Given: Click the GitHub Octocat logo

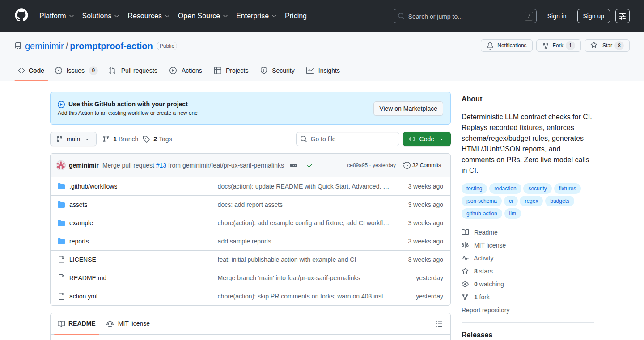Looking at the screenshot, I should (21, 16).
